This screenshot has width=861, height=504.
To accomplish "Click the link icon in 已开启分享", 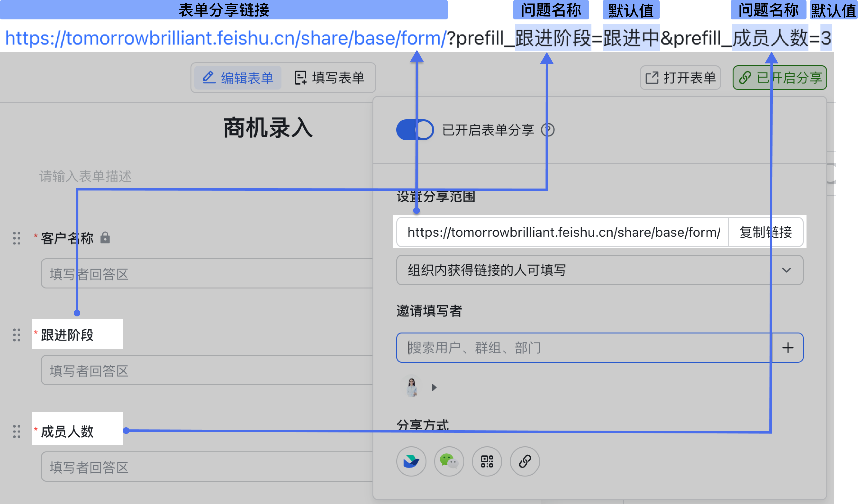I will coord(744,77).
